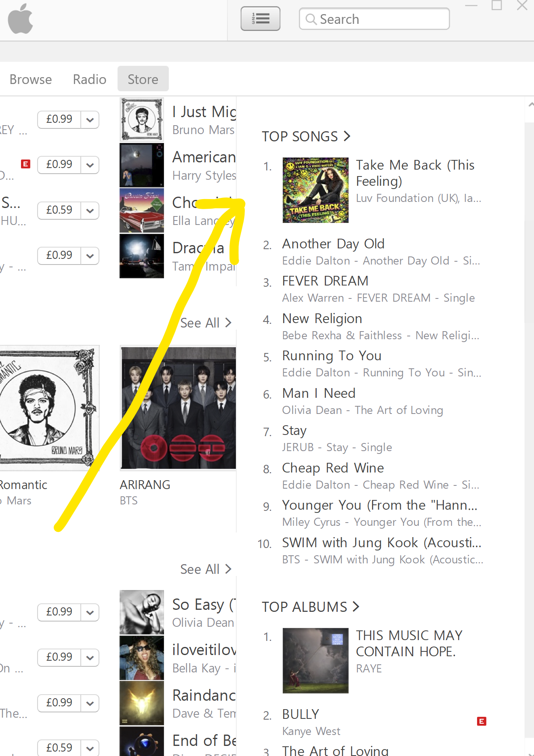Image resolution: width=534 pixels, height=756 pixels.
Task: Open the BTS ARIRANG album cover
Action: (x=178, y=408)
